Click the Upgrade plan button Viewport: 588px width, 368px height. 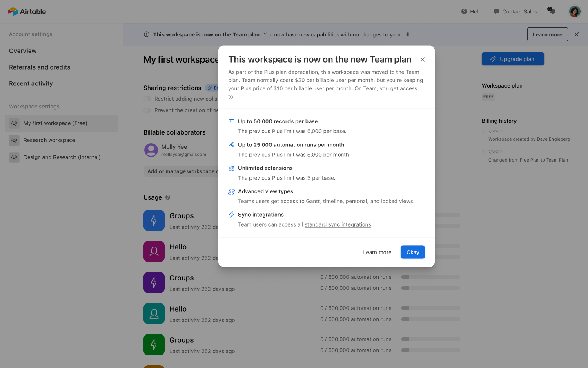pos(513,59)
